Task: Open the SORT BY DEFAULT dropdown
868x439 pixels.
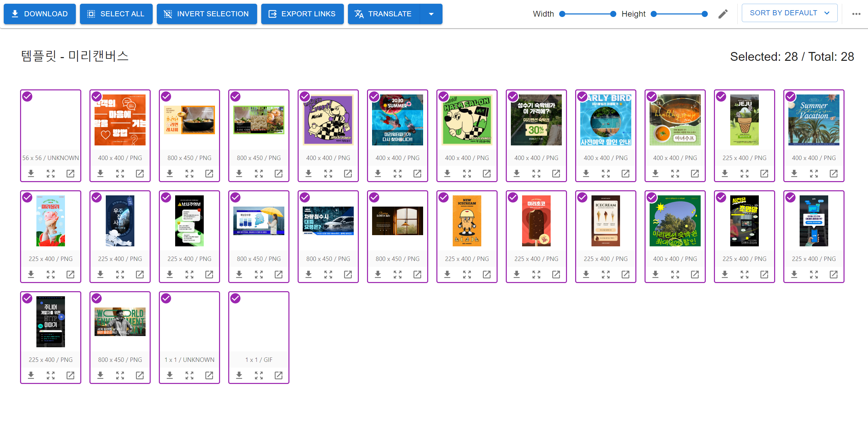Action: click(x=789, y=13)
